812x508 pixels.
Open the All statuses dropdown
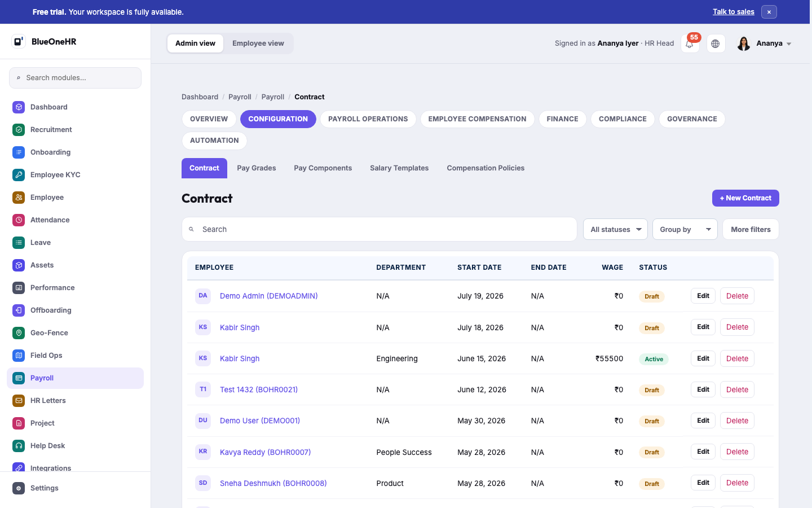tap(615, 229)
